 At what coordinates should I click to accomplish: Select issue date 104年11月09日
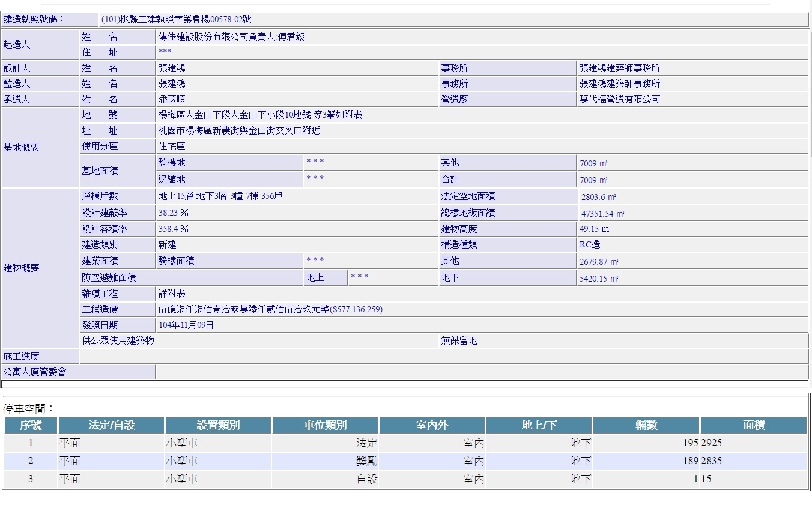186,325
